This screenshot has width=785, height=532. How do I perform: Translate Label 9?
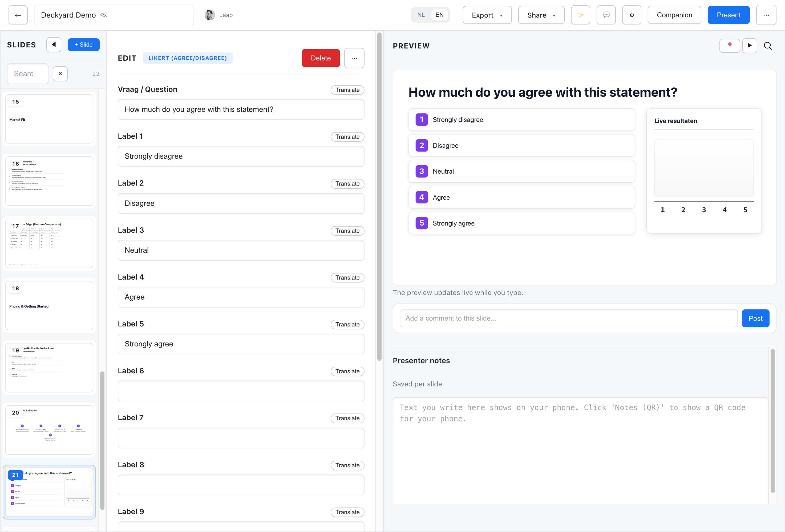click(347, 512)
